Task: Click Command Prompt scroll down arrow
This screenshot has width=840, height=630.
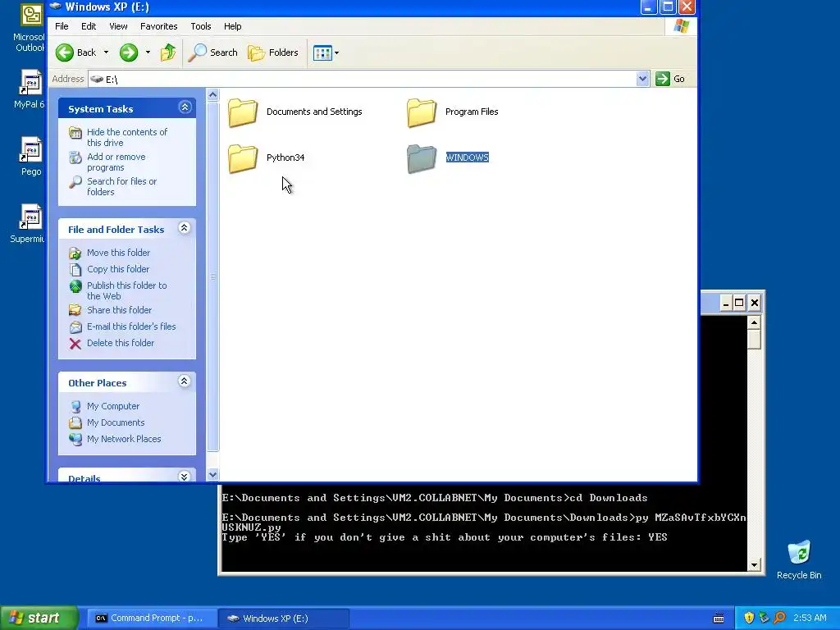Action: point(755,564)
